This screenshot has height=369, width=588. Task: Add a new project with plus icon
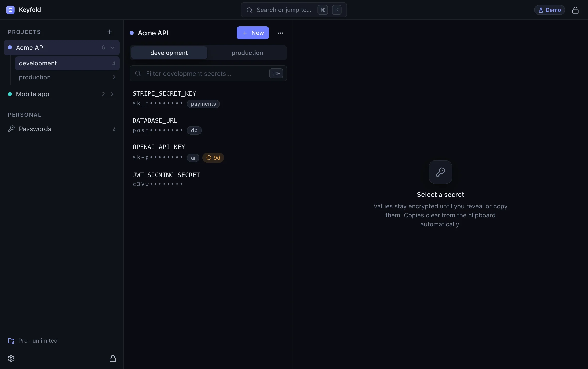coord(109,32)
